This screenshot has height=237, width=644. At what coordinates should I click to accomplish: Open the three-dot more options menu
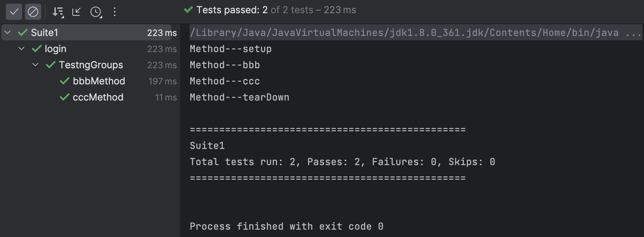pyautogui.click(x=115, y=12)
